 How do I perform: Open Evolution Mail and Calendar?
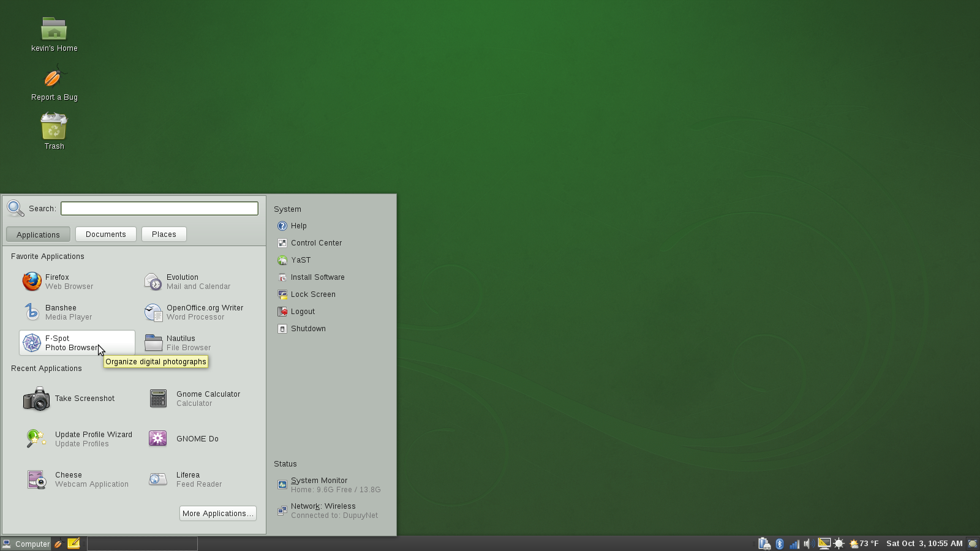[190, 282]
